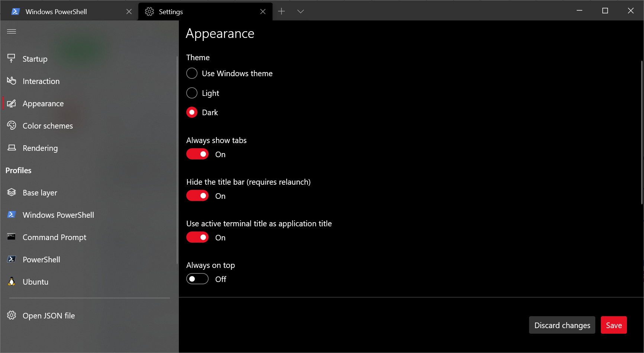Toggle Hide the title bar switch
Image resolution: width=644 pixels, height=353 pixels.
(x=197, y=195)
